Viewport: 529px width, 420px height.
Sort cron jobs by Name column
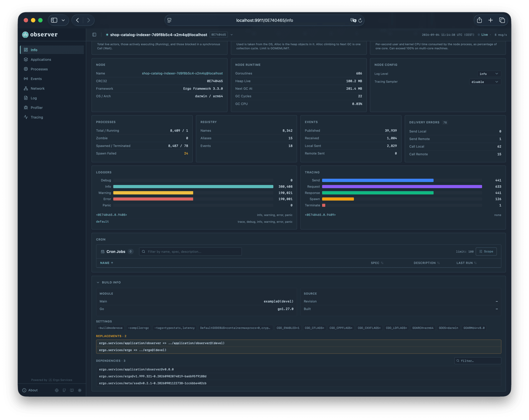tap(106, 263)
